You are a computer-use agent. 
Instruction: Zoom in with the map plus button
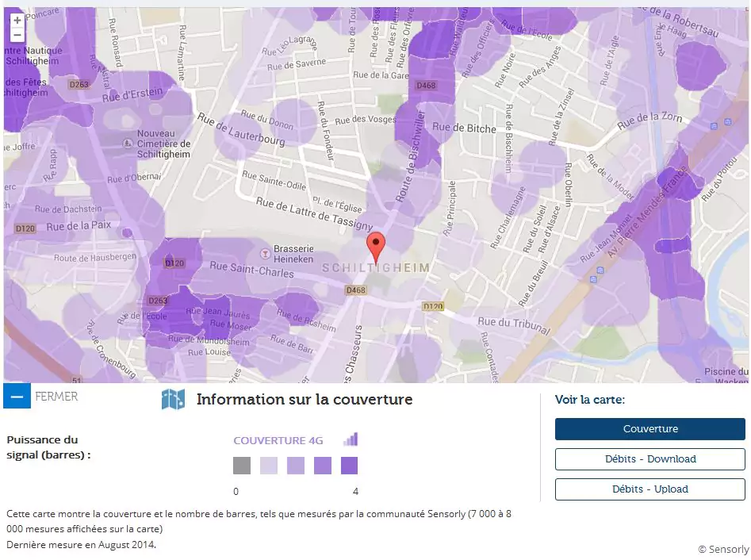pyautogui.click(x=17, y=21)
